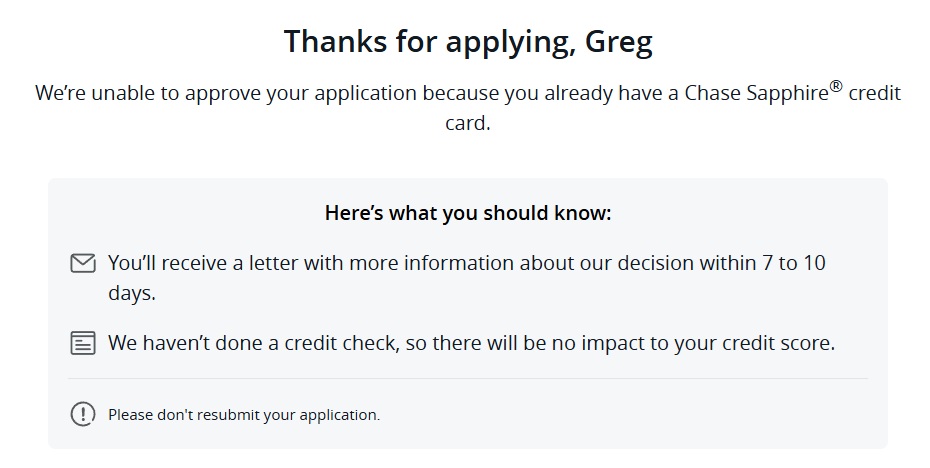
Task: Click the credit report document icon
Action: pos(83,343)
